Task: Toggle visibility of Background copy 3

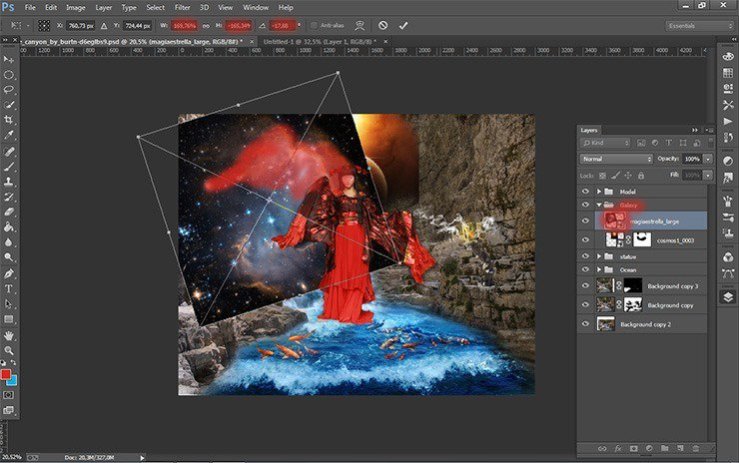Action: coord(586,286)
